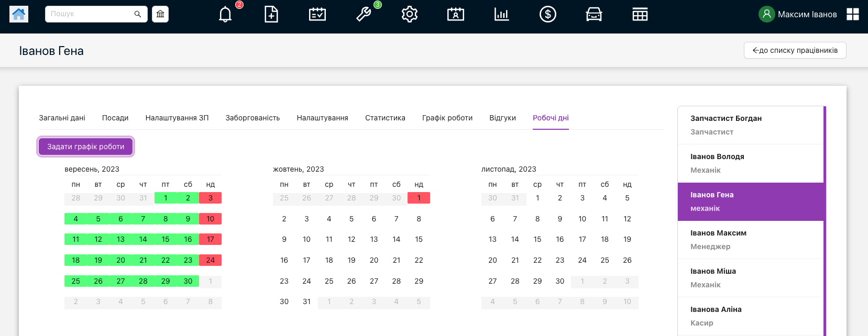Click the car vehicles icon
This screenshot has height=336, width=868.
click(594, 14)
